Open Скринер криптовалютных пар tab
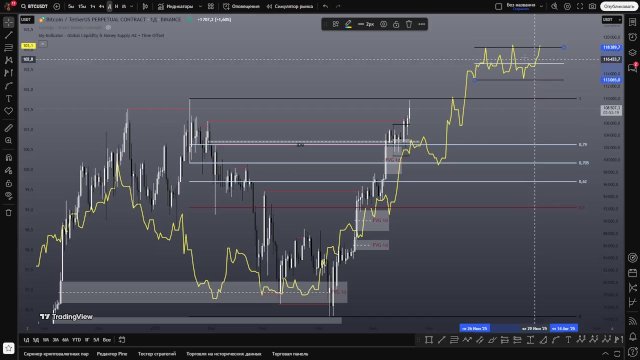The image size is (640, 360). [x=56, y=354]
